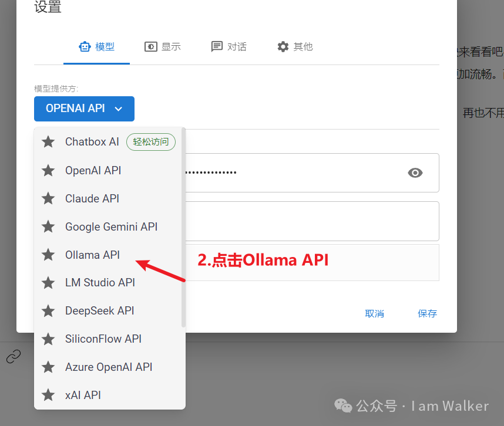Click the star icon beside Azure OpenAI API
Image resolution: width=504 pixels, height=426 pixels.
[x=48, y=367]
